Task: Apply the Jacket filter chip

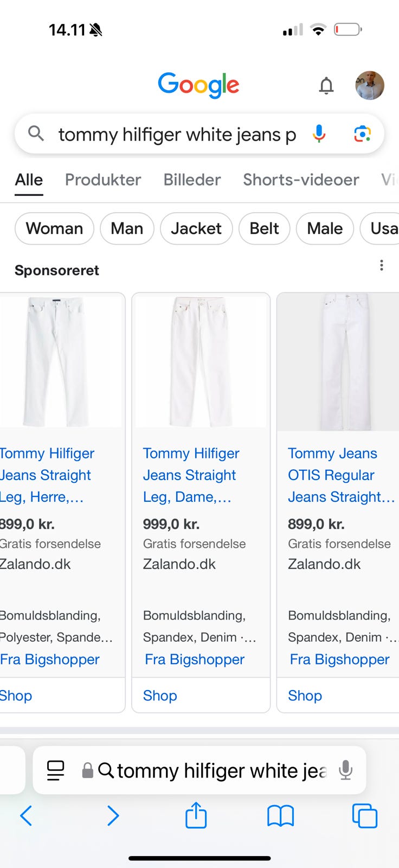Action: coord(196,228)
